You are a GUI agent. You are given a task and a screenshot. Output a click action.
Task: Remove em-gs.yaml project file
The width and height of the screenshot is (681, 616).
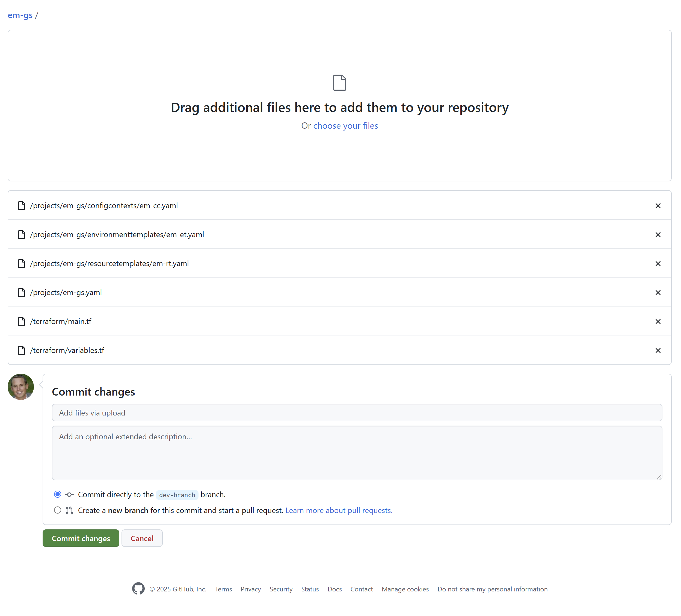click(658, 293)
